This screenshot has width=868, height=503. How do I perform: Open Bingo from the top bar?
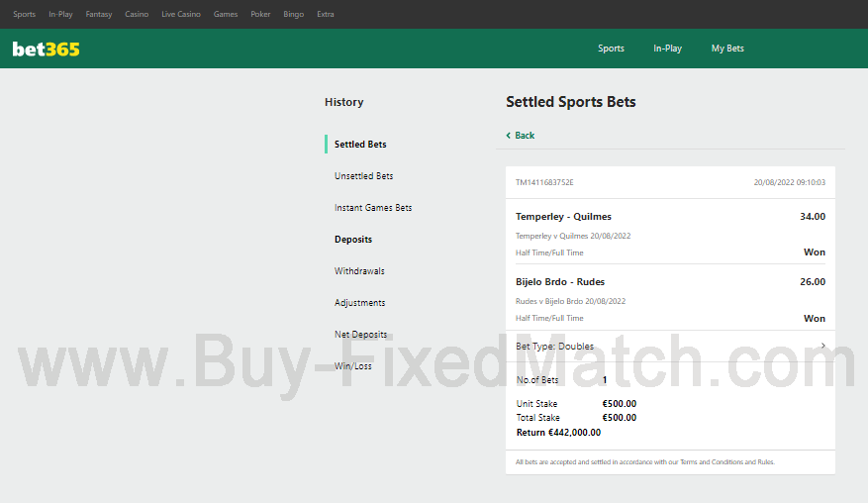(294, 15)
